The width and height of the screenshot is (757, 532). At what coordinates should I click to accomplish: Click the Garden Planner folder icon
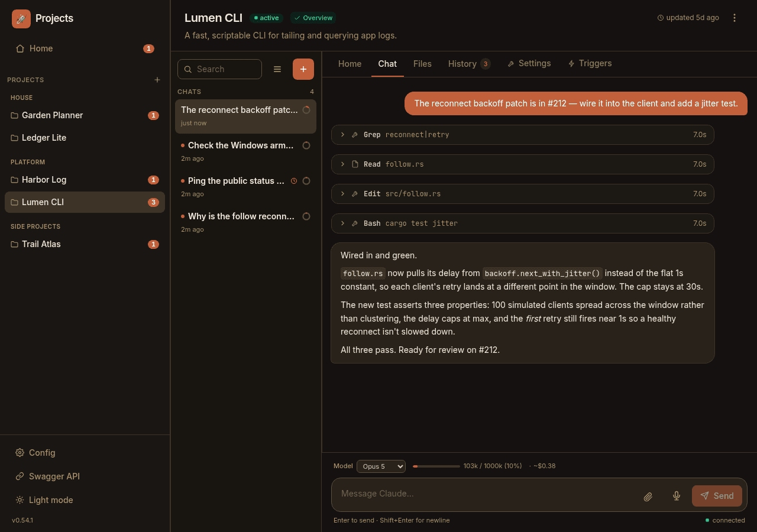click(x=15, y=115)
